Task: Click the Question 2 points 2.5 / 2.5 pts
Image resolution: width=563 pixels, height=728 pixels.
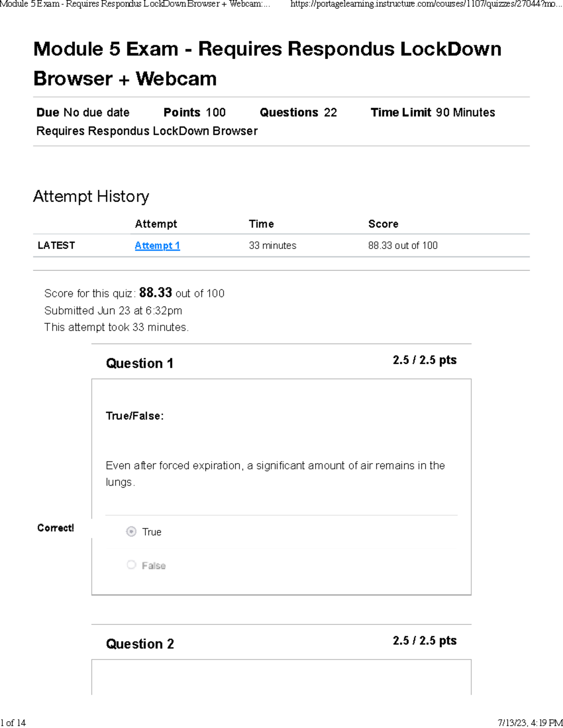Action: 425,640
